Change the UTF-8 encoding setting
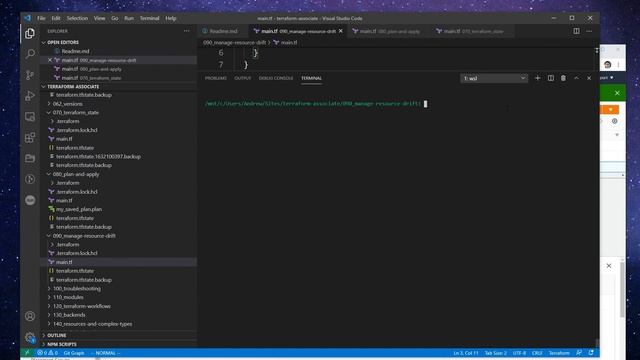 pyautogui.click(x=519, y=353)
